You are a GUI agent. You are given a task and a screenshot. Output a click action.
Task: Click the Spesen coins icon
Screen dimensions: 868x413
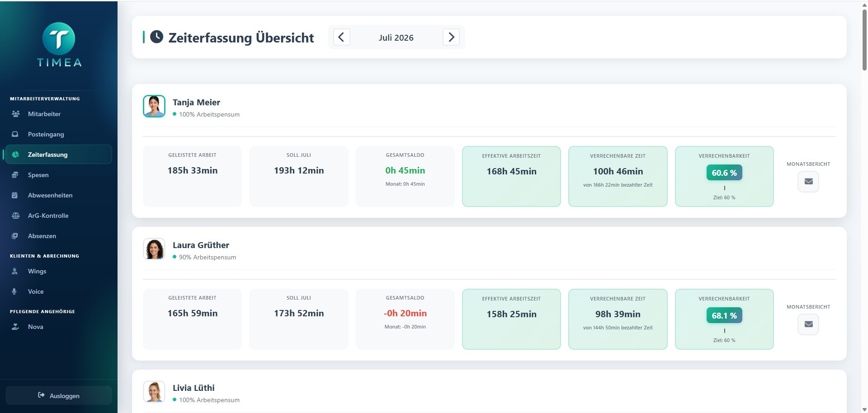pyautogui.click(x=15, y=175)
